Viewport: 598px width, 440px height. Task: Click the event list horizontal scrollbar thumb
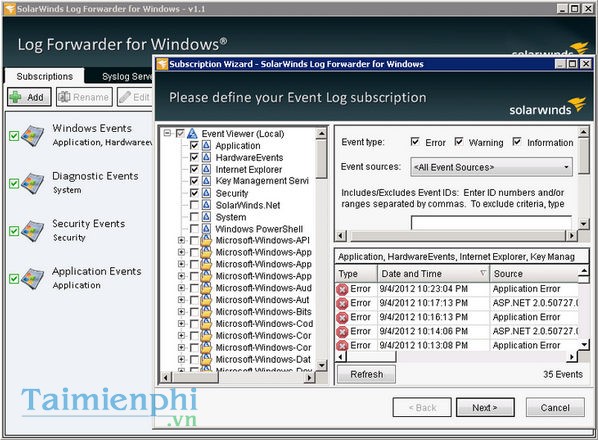(371, 357)
